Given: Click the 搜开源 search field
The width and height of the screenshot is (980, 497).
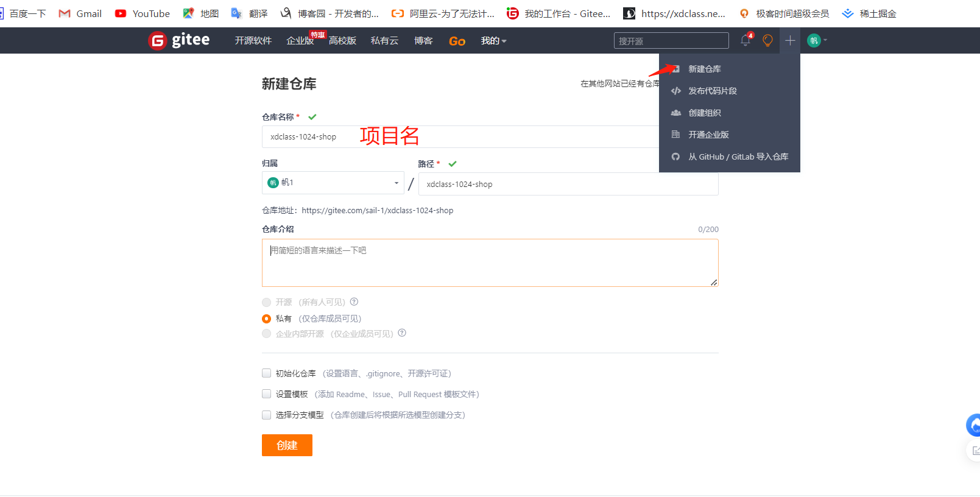Looking at the screenshot, I should (x=671, y=41).
